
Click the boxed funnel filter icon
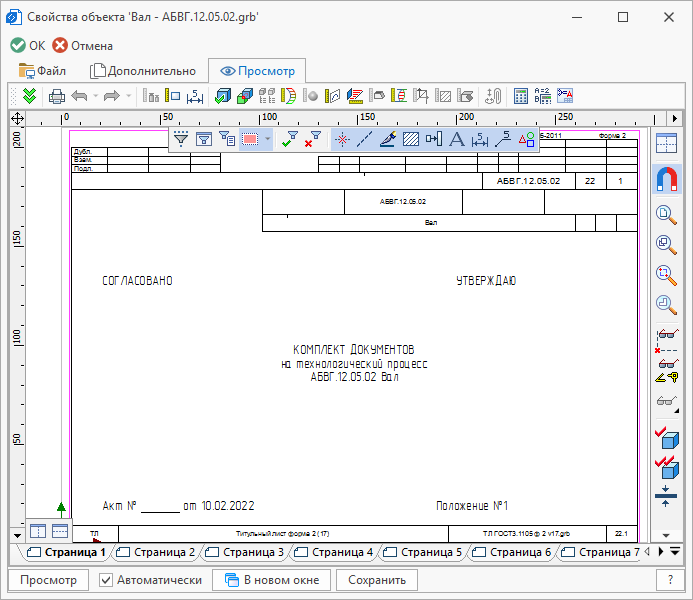(204, 139)
